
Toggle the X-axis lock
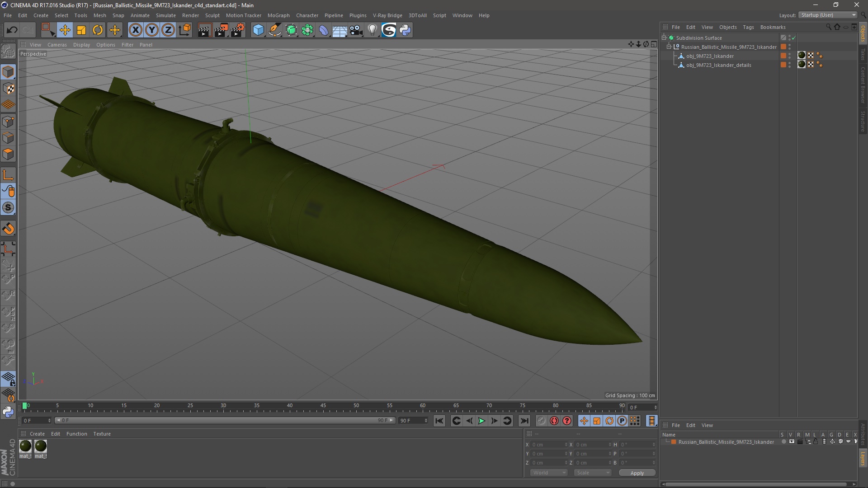(135, 30)
